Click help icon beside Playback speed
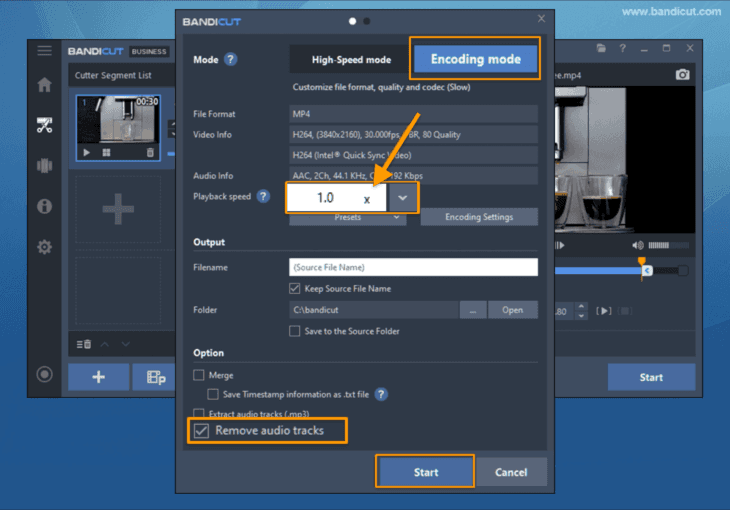This screenshot has height=510, width=730. [x=263, y=196]
